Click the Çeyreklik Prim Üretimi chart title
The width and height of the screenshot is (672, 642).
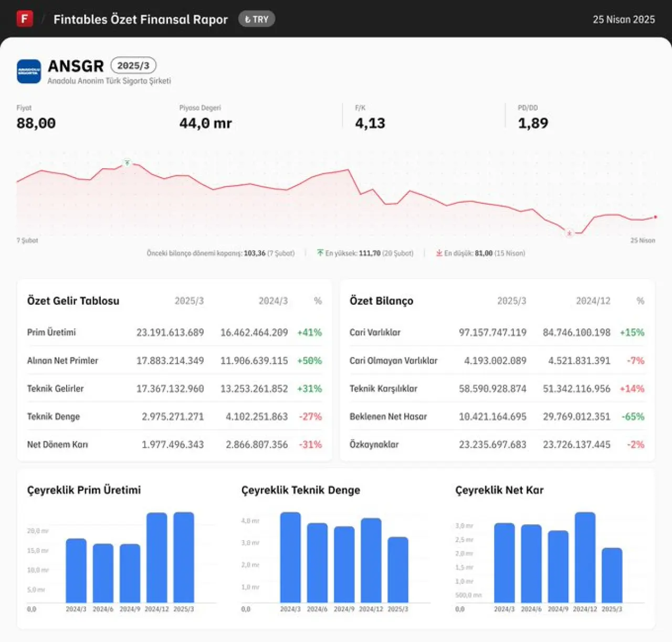tap(84, 490)
